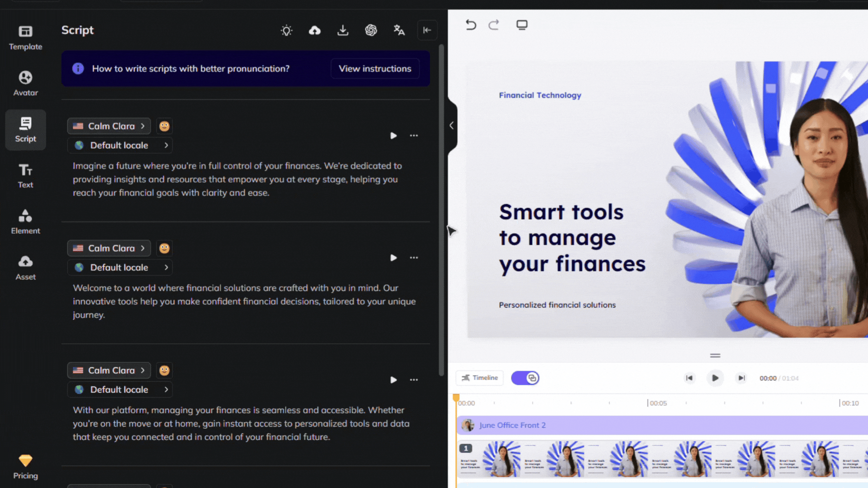Click the View instructions button
Viewport: 868px width, 488px height.
pos(375,69)
